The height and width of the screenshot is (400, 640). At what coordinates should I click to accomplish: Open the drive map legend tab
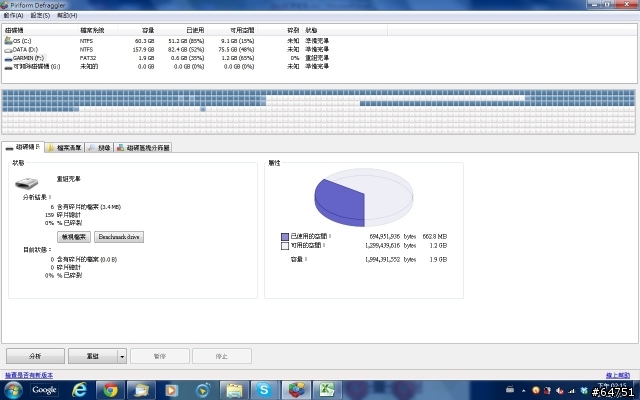click(143, 148)
